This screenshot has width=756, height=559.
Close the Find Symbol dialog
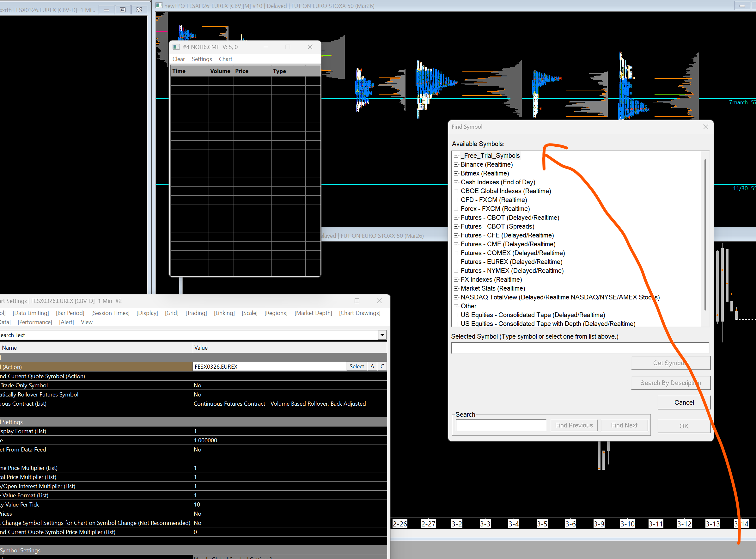[706, 126]
